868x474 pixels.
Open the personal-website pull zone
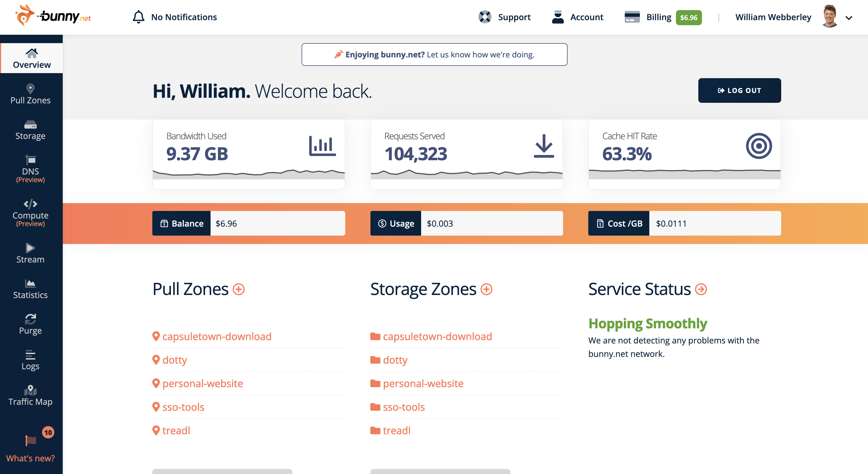[x=202, y=383]
